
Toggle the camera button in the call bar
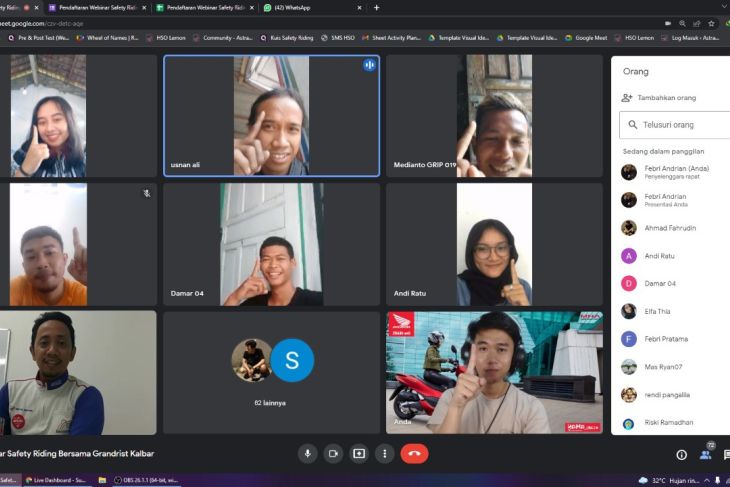pos(333,453)
